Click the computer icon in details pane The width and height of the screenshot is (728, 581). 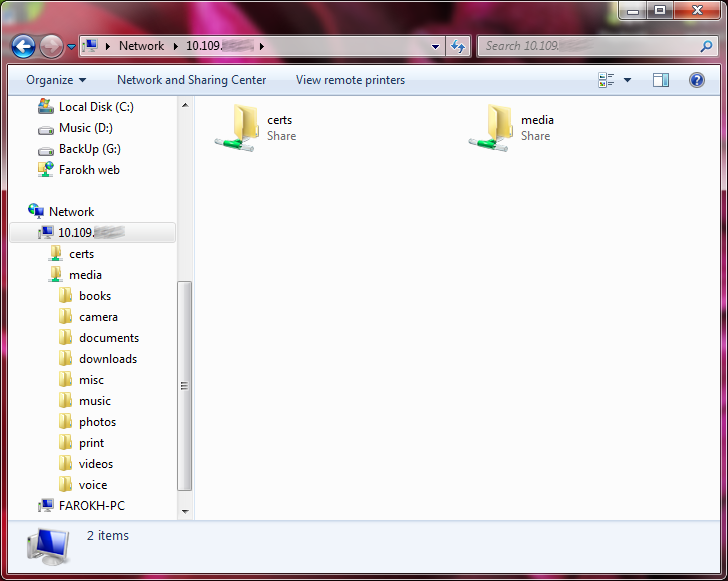(49, 546)
